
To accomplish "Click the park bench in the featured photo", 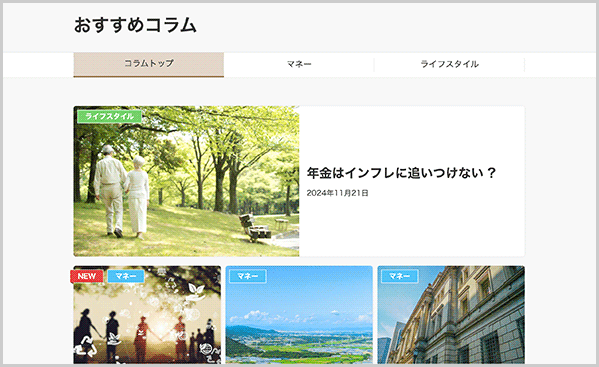I will [254, 228].
